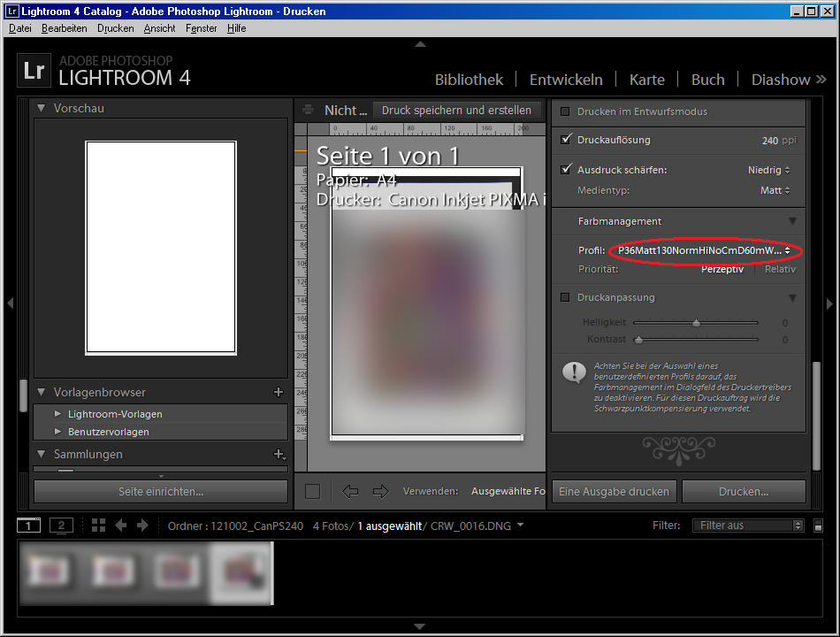Open grid view from the filmstrip toolbar
Image resolution: width=840 pixels, height=637 pixels.
pos(97,525)
